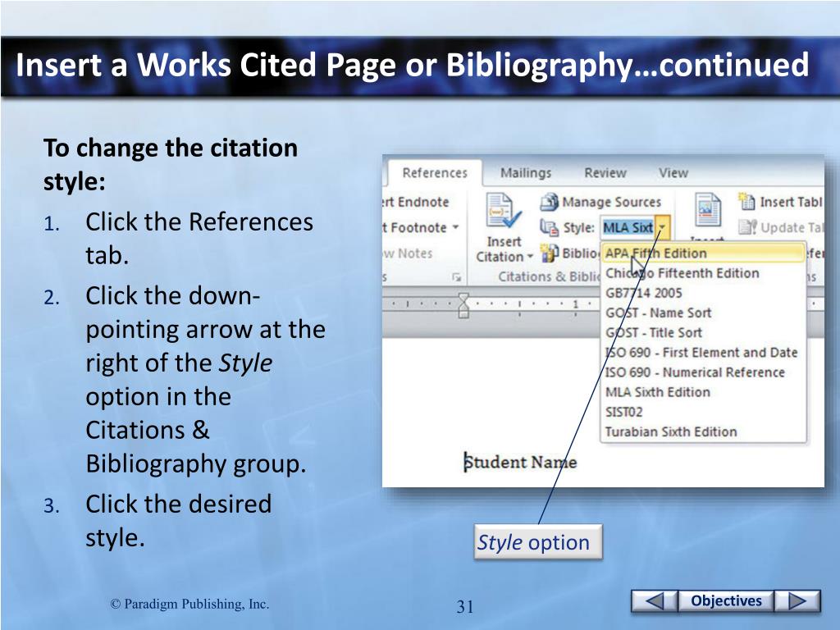
Task: Pick ISO 690 - Numerical Reference
Action: (703, 372)
